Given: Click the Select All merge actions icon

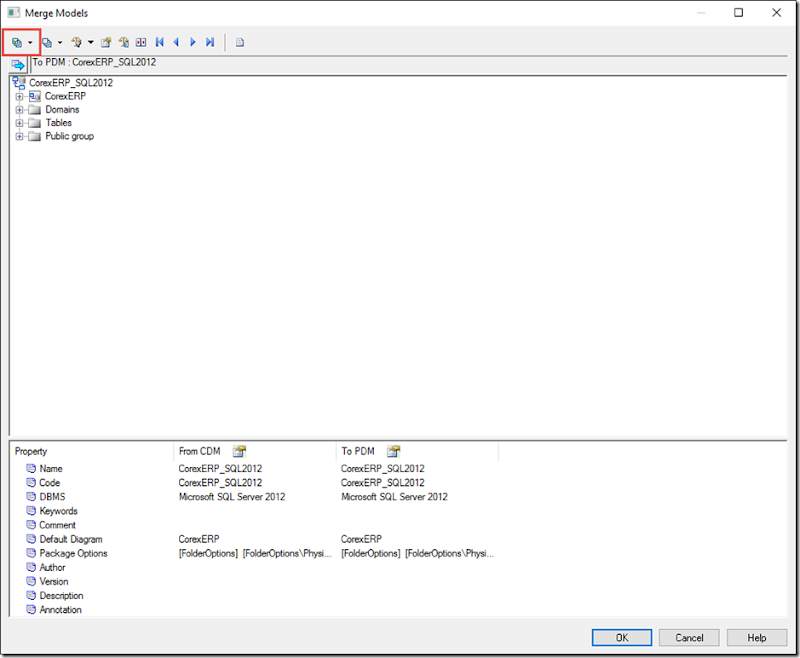Looking at the screenshot, I should point(17,42).
